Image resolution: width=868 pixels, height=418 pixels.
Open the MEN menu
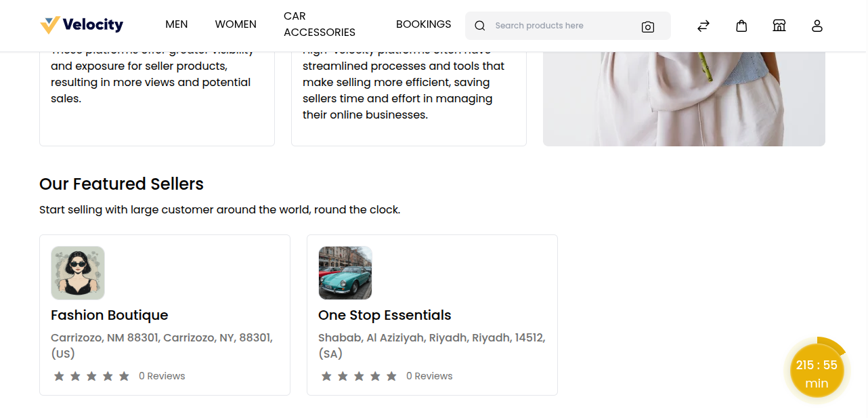click(x=177, y=24)
